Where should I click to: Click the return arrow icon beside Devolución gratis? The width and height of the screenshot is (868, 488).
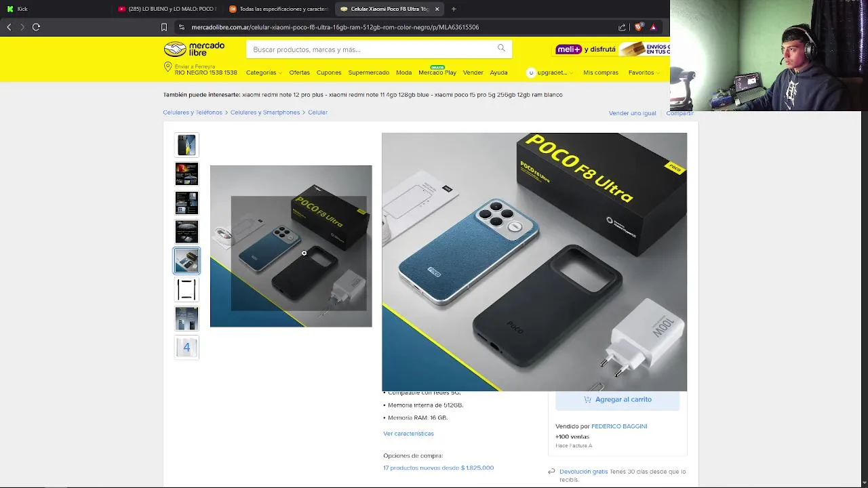pyautogui.click(x=551, y=472)
